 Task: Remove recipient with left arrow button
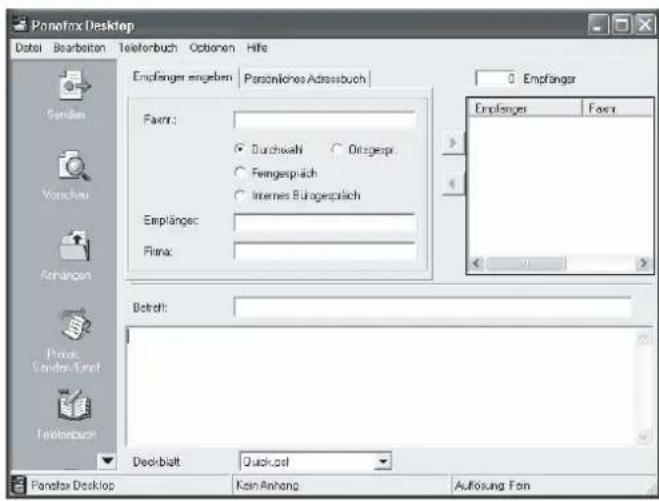[x=453, y=184]
